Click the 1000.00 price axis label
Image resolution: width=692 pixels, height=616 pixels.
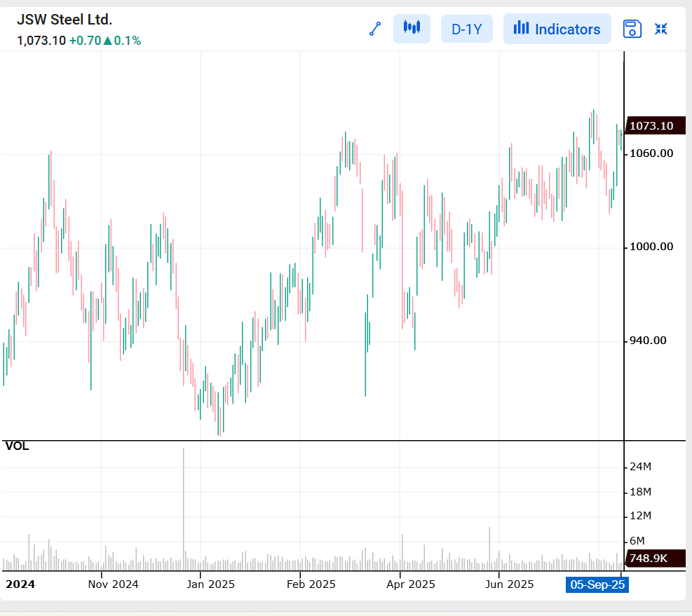click(651, 247)
